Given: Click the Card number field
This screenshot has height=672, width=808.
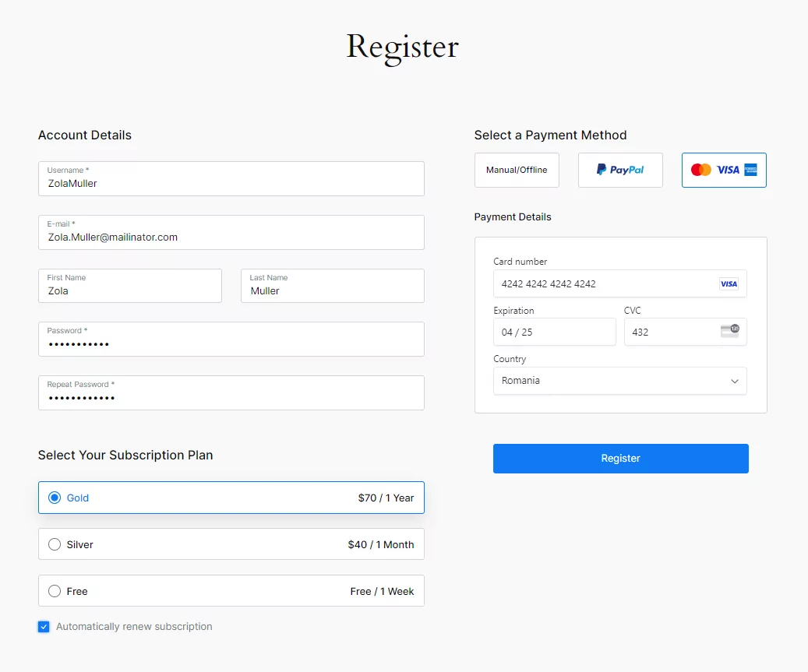Looking at the screenshot, I should point(608,283).
